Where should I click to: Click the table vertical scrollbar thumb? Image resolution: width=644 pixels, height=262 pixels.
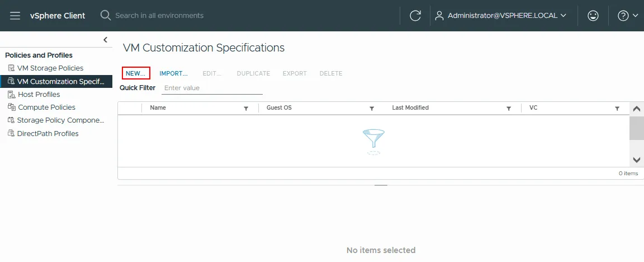tap(637, 128)
